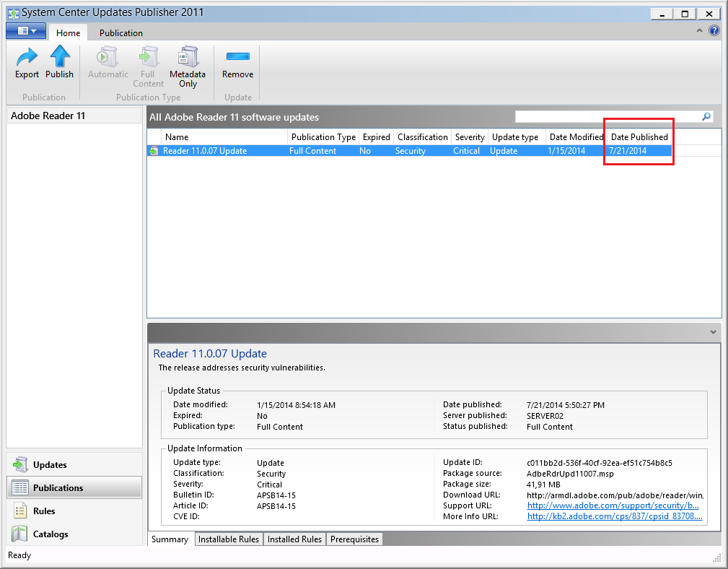This screenshot has width=728, height=569.
Task: Open the Installable Rules tab
Action: click(x=229, y=539)
